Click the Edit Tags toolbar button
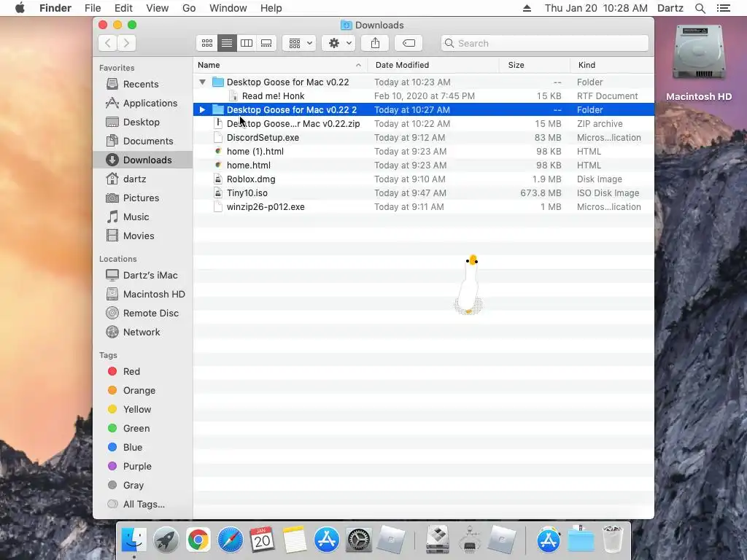This screenshot has width=747, height=560. [409, 43]
